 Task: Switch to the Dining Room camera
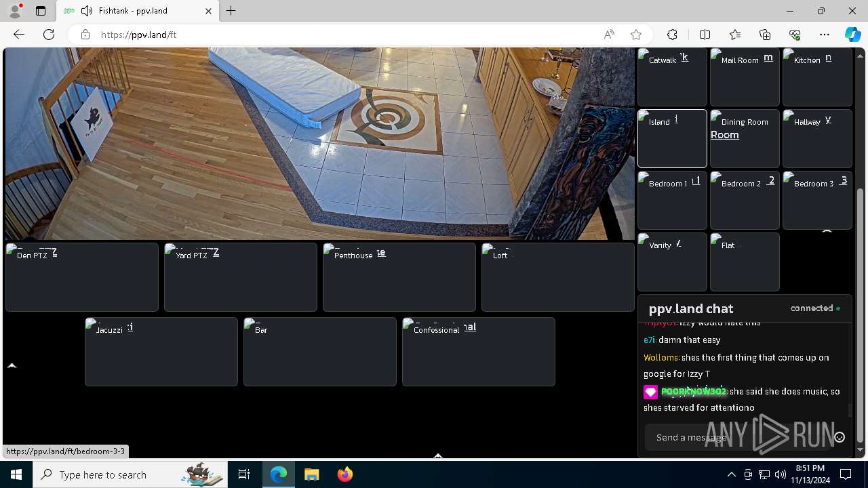[745, 138]
